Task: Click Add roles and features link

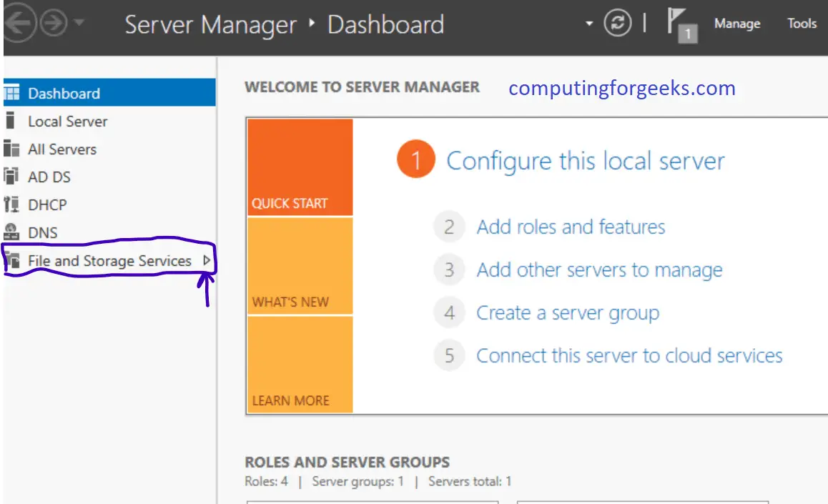Action: coord(571,227)
